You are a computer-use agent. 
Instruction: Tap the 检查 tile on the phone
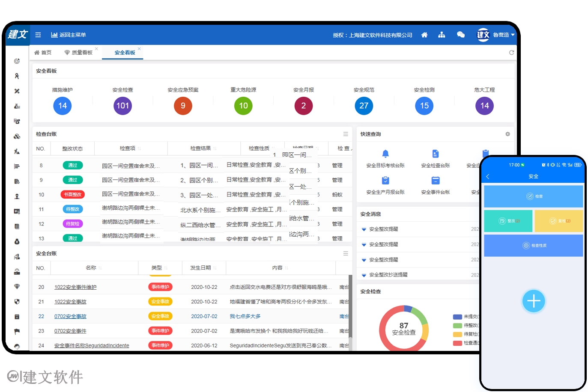[x=534, y=196]
